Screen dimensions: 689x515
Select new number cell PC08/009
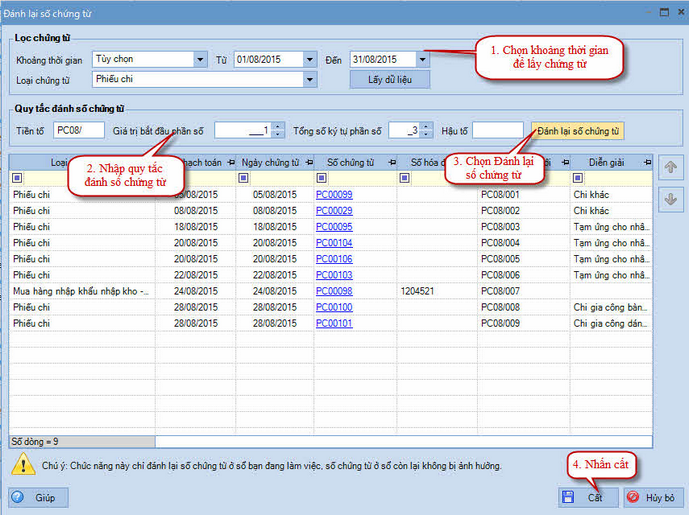pyautogui.click(x=524, y=323)
